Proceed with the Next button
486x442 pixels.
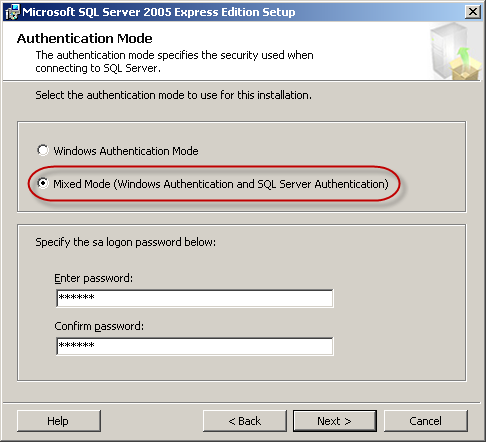pos(335,421)
